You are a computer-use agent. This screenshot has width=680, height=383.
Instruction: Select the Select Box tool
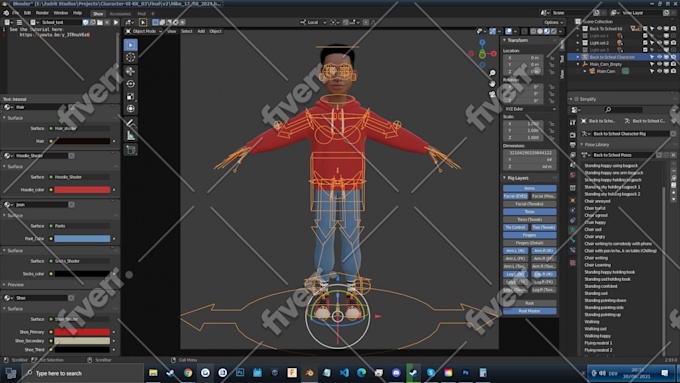(x=131, y=45)
